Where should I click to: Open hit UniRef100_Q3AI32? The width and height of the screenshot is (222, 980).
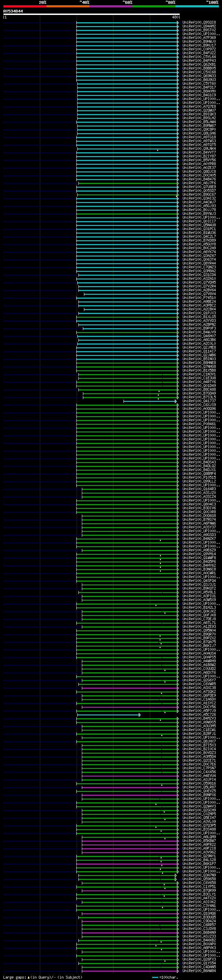tap(199, 199)
